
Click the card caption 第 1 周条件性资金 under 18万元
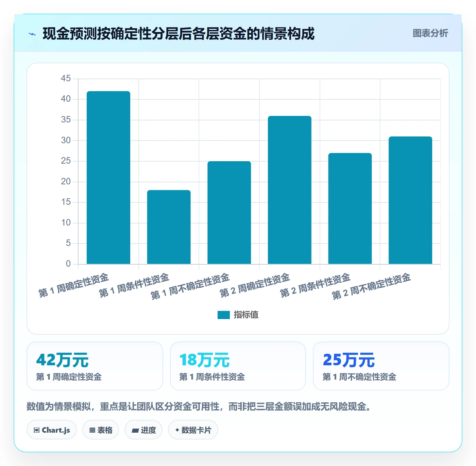tap(212, 377)
